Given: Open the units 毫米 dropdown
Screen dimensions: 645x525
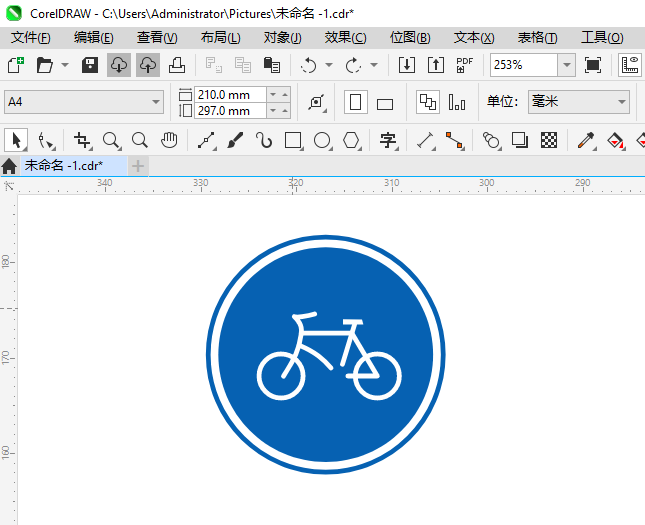Looking at the screenshot, I should tap(579, 102).
